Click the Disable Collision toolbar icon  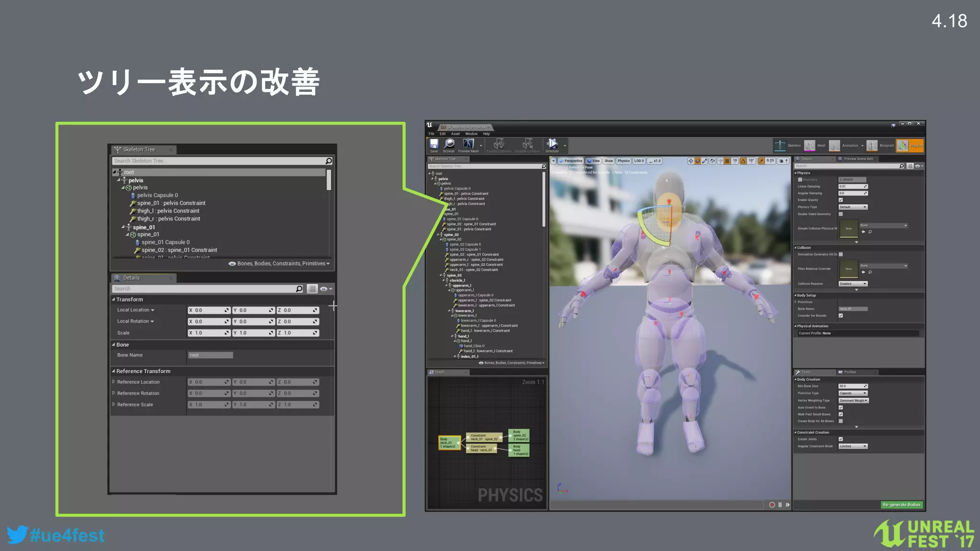(527, 144)
